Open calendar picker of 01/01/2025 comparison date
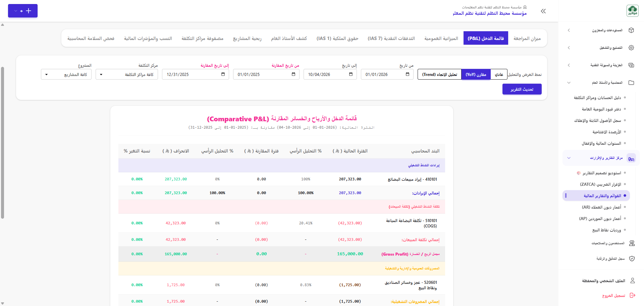This screenshot has width=644, height=306. [x=293, y=74]
